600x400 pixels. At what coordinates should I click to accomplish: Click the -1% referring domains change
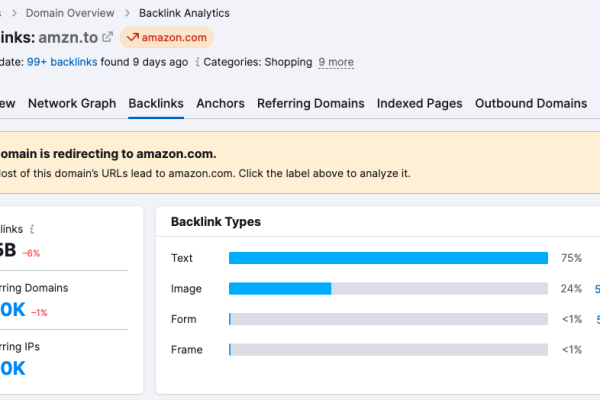39,313
